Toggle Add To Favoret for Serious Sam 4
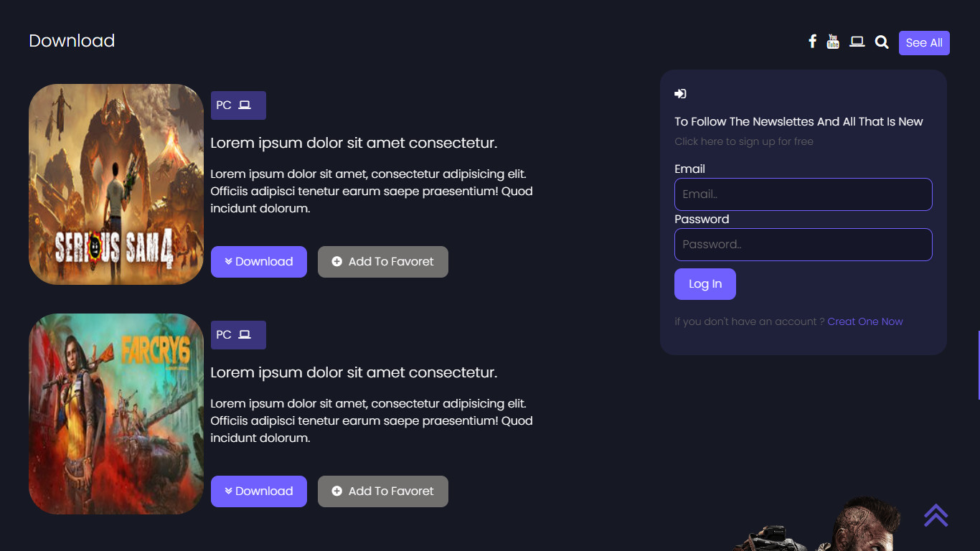The width and height of the screenshot is (980, 551). pyautogui.click(x=382, y=261)
